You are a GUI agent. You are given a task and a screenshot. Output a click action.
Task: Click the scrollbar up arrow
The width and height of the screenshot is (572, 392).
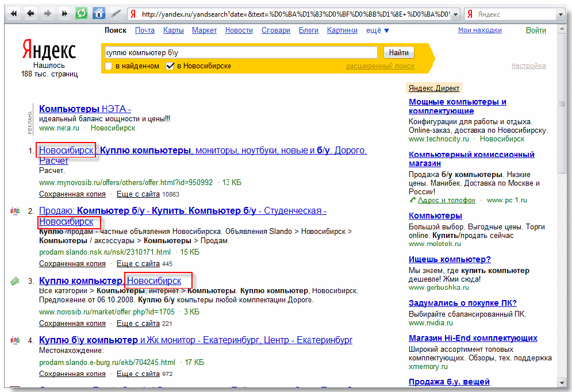(x=562, y=29)
